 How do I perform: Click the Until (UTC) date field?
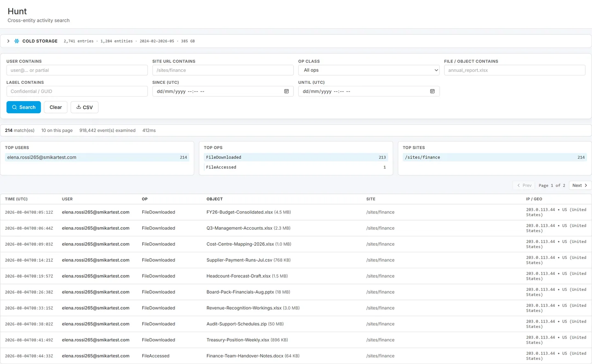(369, 91)
